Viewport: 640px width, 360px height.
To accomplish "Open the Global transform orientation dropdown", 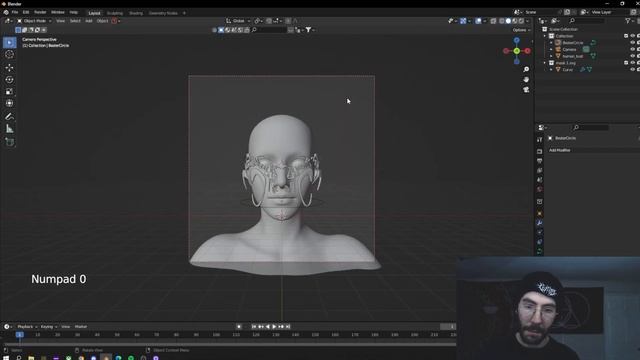I will (x=238, y=21).
